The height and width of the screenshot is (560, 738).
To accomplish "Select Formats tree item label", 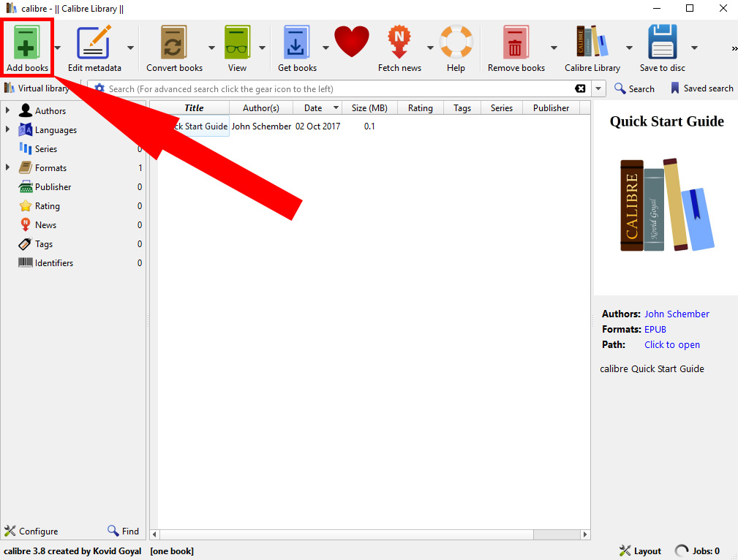I will point(50,167).
